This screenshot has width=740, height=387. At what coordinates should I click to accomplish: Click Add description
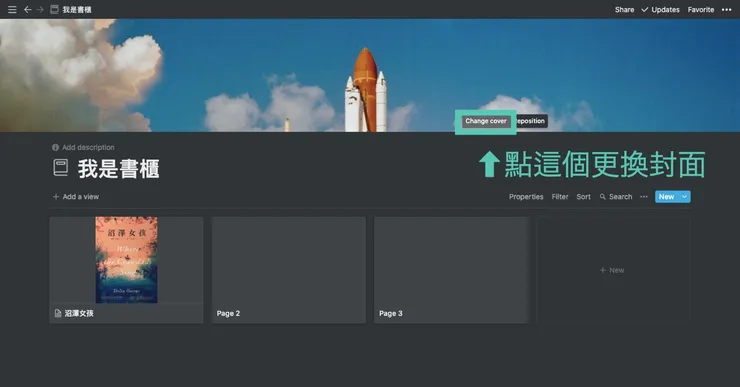88,147
